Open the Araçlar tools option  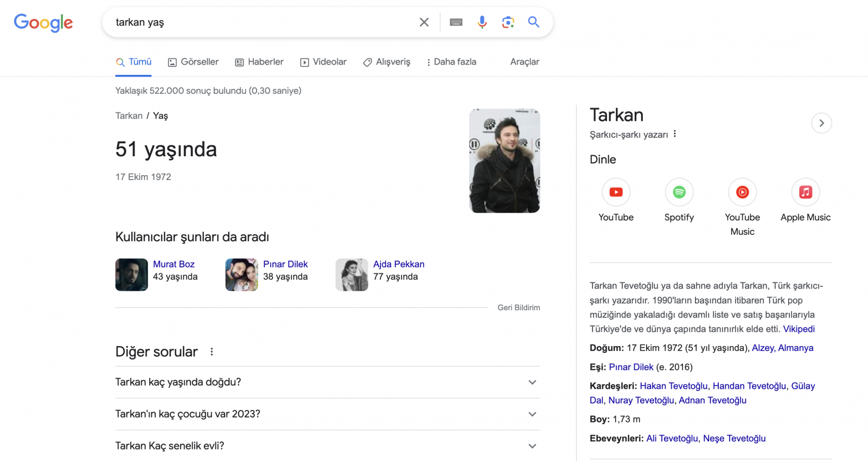click(525, 62)
